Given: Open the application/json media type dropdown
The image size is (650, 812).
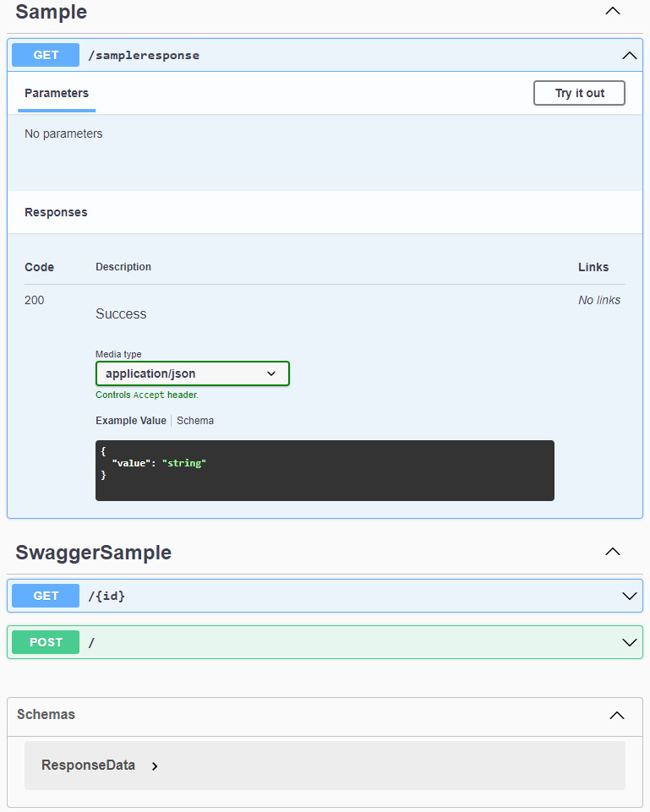Looking at the screenshot, I should [192, 373].
